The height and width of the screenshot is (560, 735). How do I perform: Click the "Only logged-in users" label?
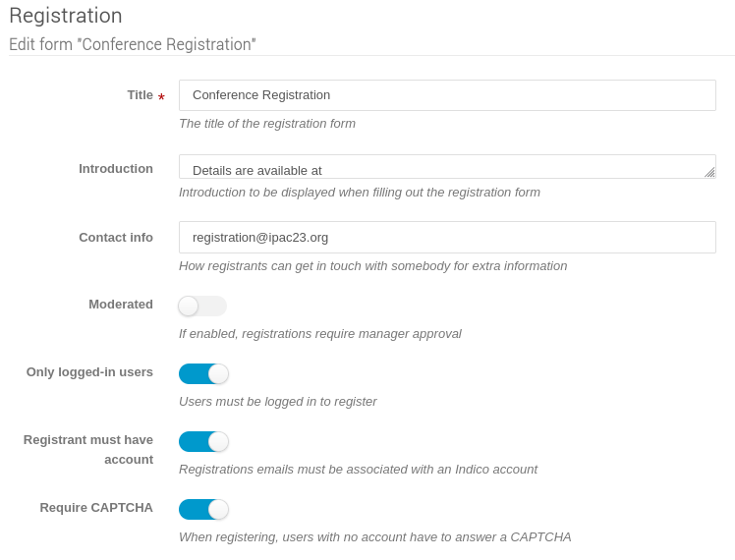(89, 371)
